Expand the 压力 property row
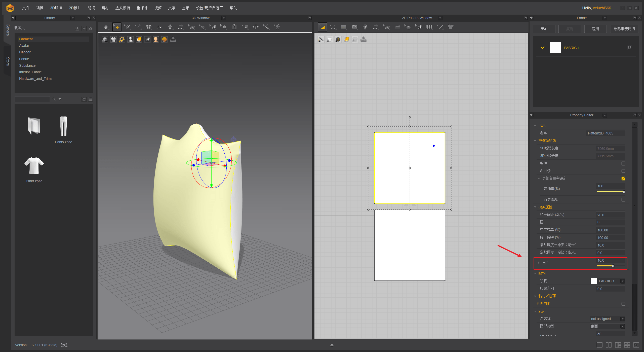Viewport: 644px width, 352px height. 539,263
